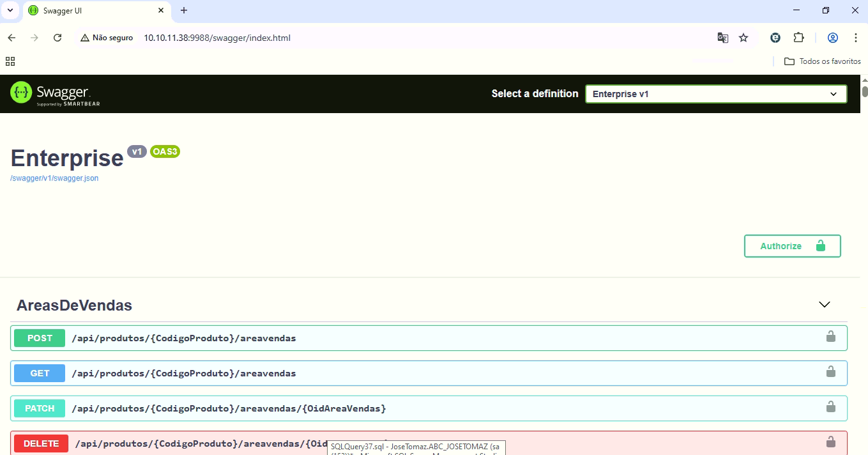Viewport: 868px width, 455px height.
Task: Reload the Swagger page
Action: (57, 38)
